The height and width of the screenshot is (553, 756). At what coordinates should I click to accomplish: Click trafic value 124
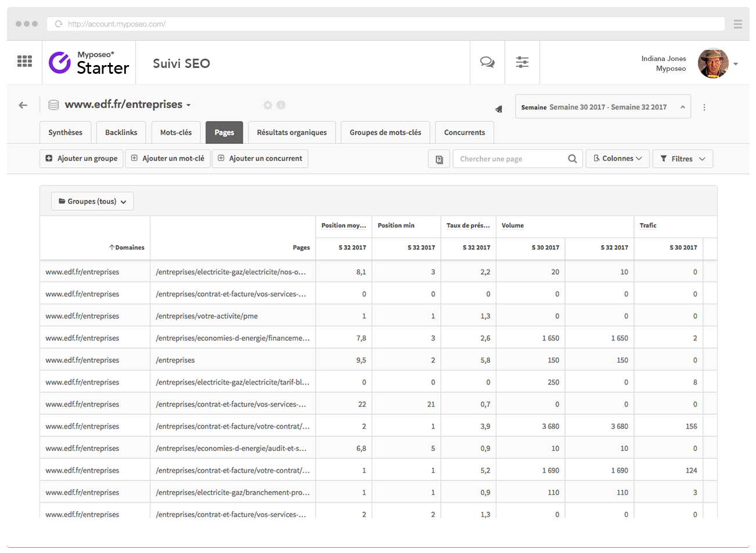(x=691, y=471)
